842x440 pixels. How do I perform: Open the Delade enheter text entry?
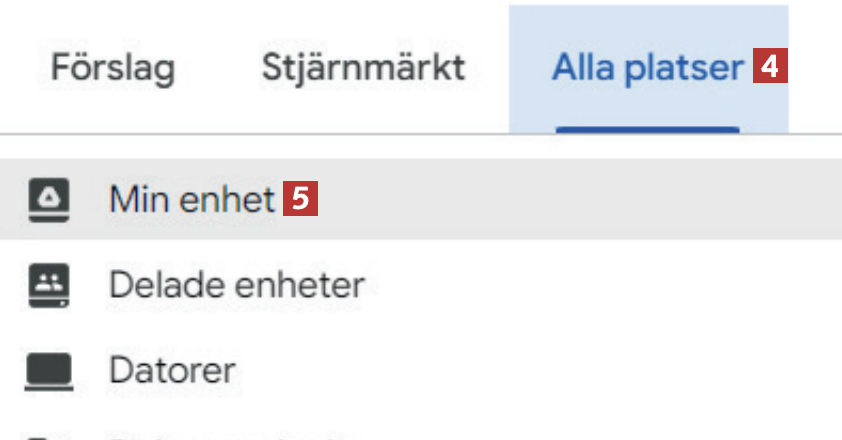click(235, 287)
